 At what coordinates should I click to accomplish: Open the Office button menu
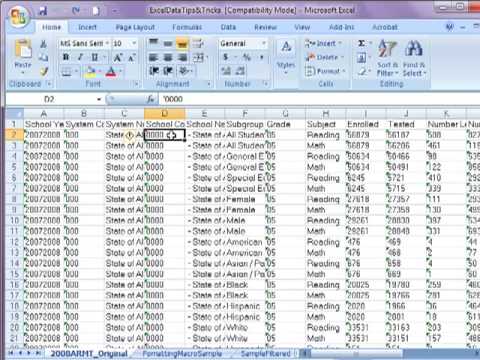[x=18, y=16]
